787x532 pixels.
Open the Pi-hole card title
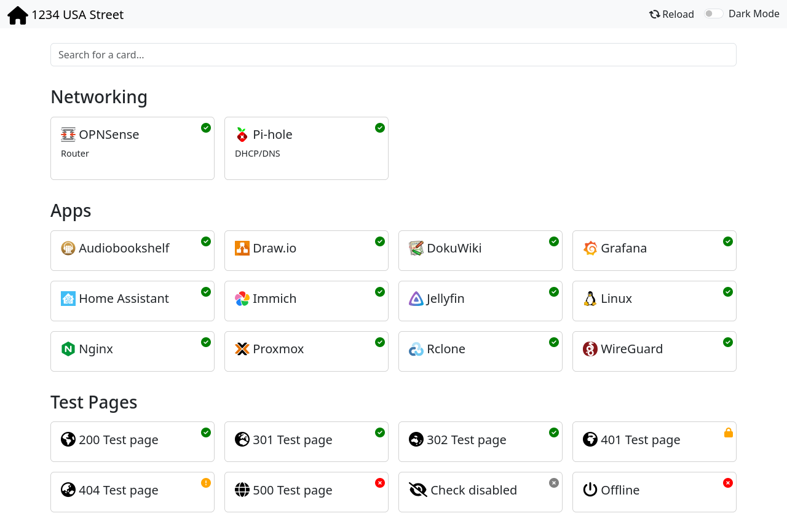click(x=272, y=135)
